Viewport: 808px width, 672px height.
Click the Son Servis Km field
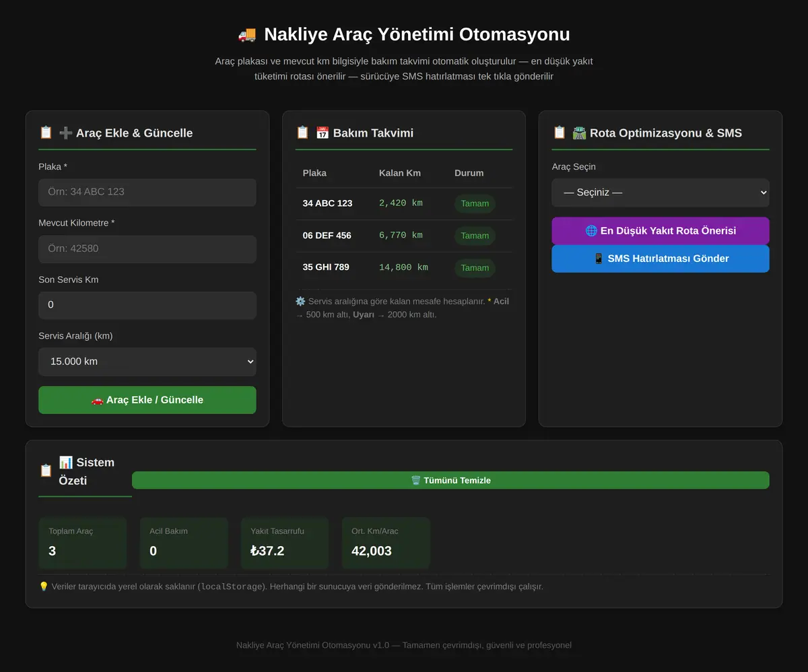(147, 305)
